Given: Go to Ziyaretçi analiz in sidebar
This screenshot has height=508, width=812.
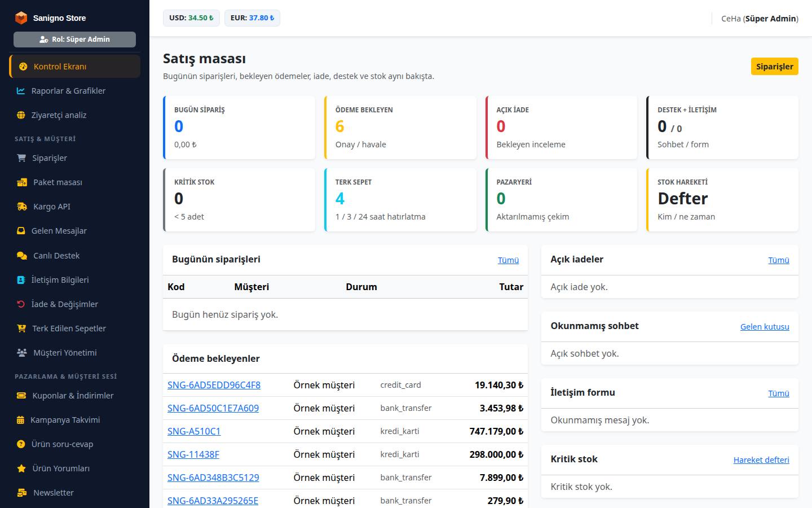Looking at the screenshot, I should [x=74, y=115].
